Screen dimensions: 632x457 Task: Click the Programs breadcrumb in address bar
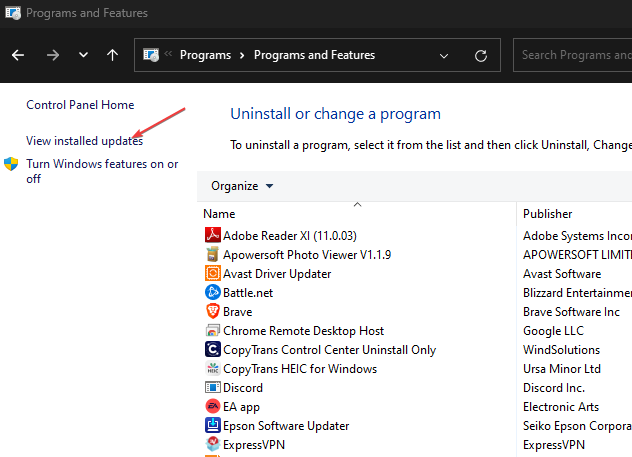point(205,55)
